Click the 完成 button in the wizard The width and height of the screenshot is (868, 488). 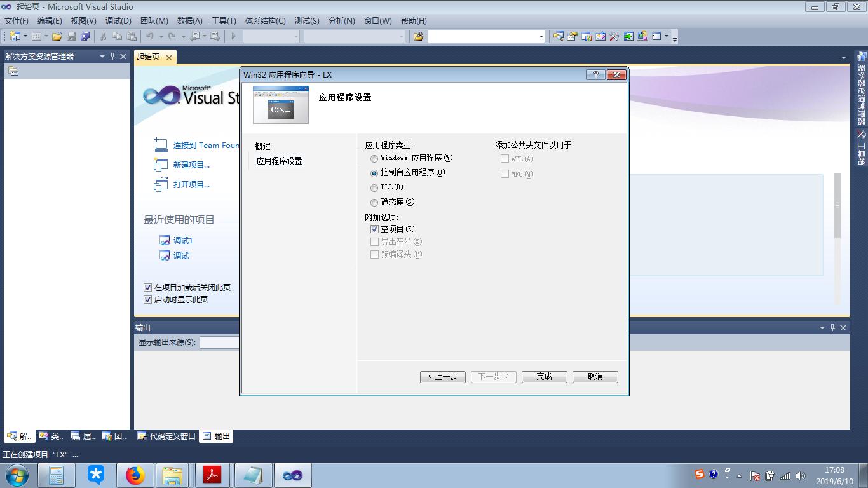544,376
